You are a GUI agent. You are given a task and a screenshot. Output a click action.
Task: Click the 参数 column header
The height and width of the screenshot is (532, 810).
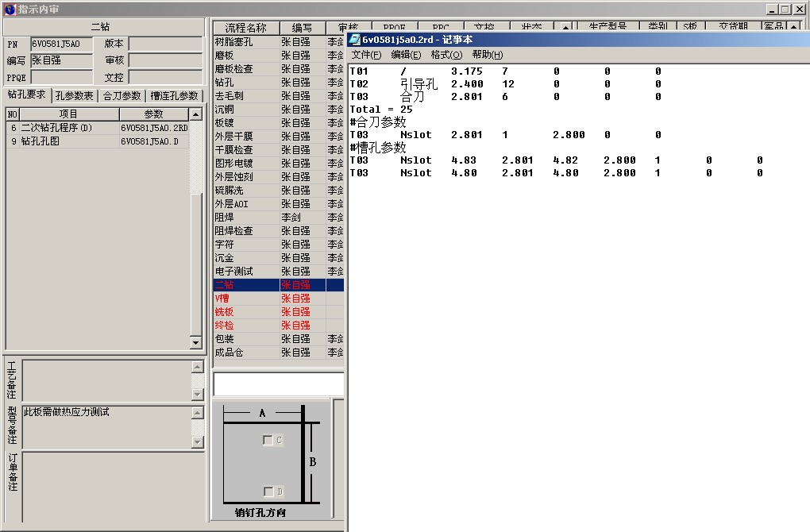tap(154, 114)
